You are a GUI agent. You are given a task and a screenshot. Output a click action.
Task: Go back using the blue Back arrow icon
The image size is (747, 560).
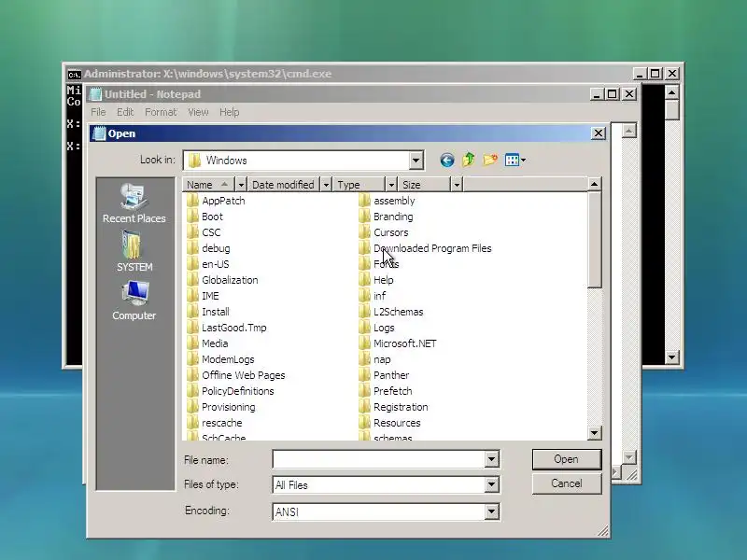point(447,160)
